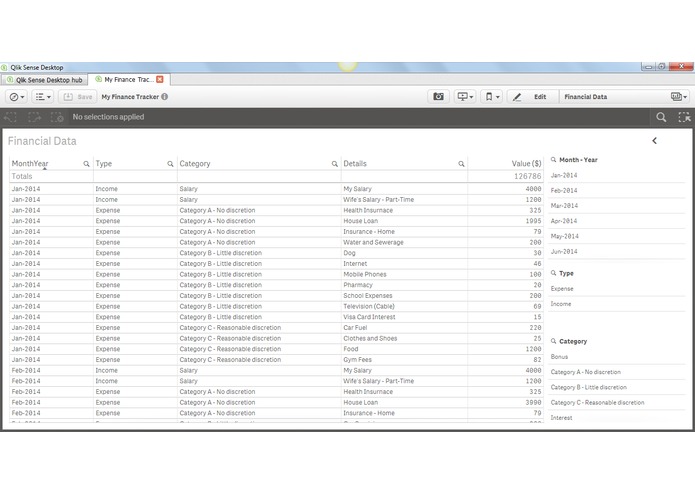This screenshot has width=695, height=494.
Task: Sort by Value ($) column header
Action: (x=526, y=163)
